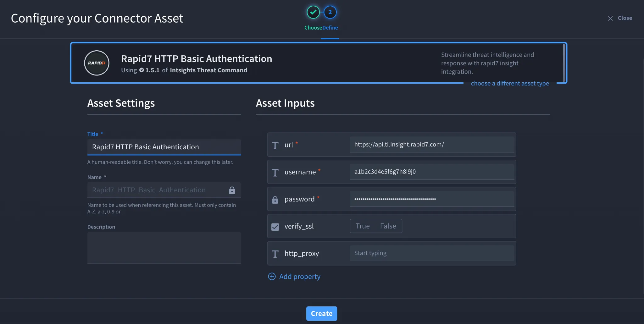Click the Asset Inputs heading
Image resolution: width=644 pixels, height=324 pixels.
(x=285, y=103)
